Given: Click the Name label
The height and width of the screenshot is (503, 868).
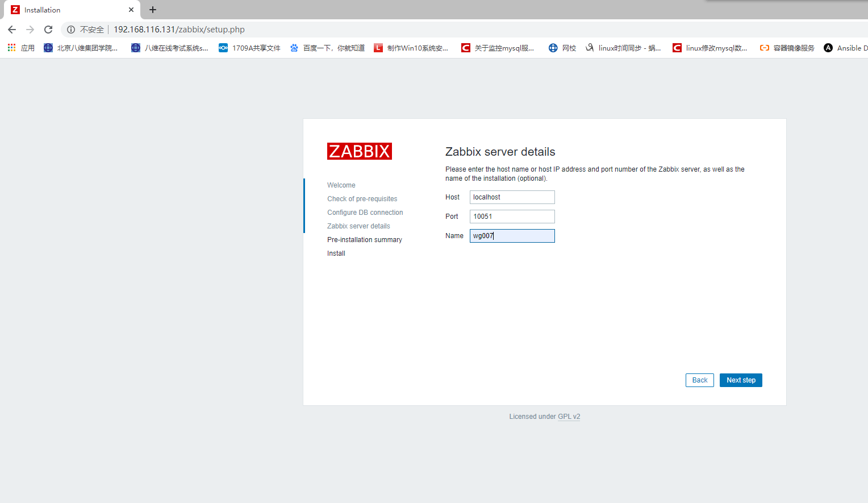Looking at the screenshot, I should [x=454, y=236].
